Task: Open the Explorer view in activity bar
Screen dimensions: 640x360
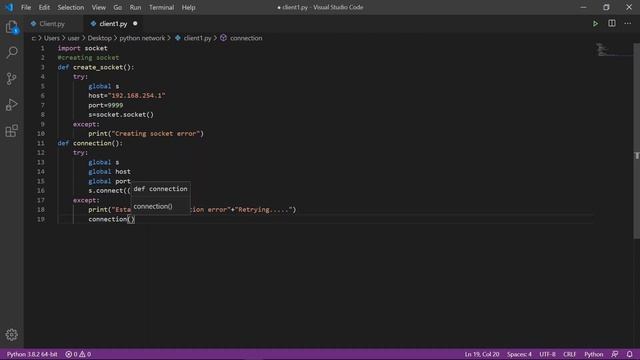Action: click(x=12, y=27)
